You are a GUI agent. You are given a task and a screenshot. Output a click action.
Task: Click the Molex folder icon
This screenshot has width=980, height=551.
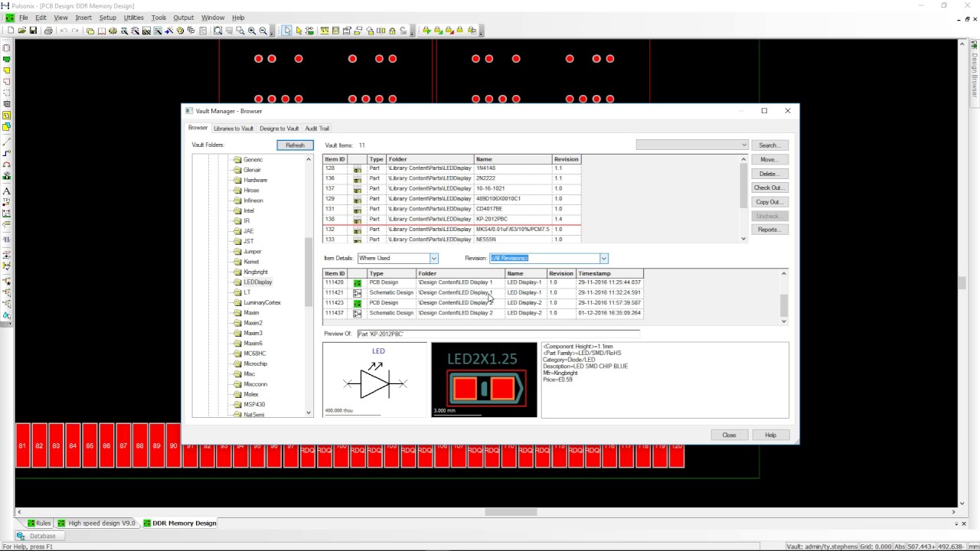coord(237,395)
